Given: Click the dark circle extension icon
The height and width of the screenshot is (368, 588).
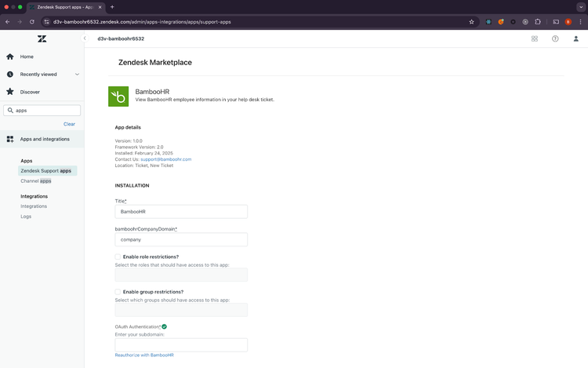Looking at the screenshot, I should pyautogui.click(x=513, y=22).
